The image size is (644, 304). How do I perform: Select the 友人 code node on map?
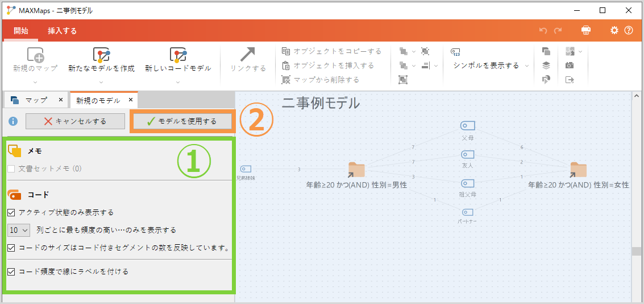pyautogui.click(x=467, y=154)
